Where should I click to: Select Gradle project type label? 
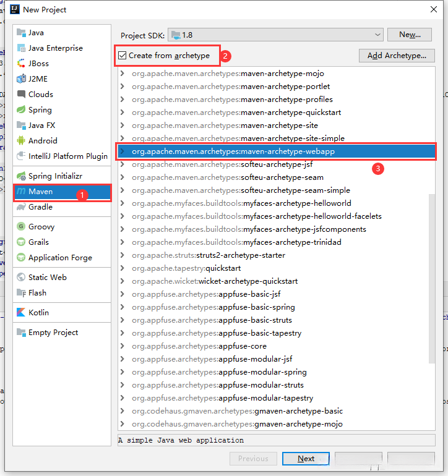click(x=40, y=206)
